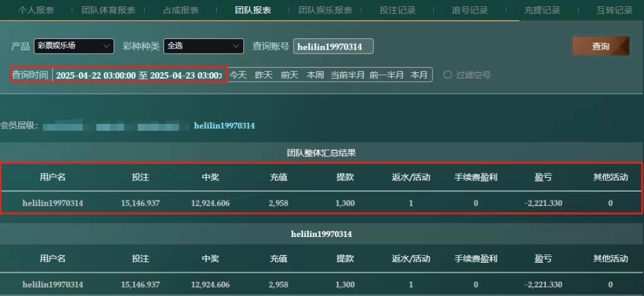The image size is (644, 296).
Task: Select the 团队报表 tab
Action: (x=253, y=10)
